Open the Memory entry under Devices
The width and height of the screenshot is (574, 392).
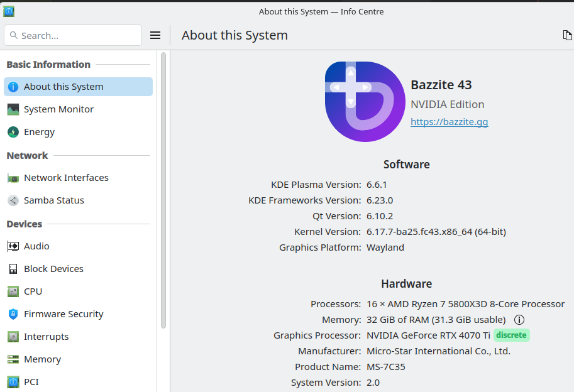pos(42,359)
